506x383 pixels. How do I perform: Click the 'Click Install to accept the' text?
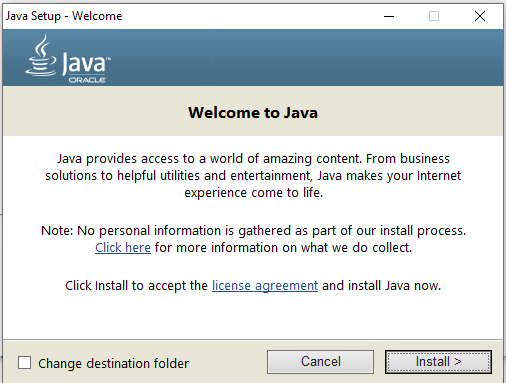pyautogui.click(x=136, y=286)
